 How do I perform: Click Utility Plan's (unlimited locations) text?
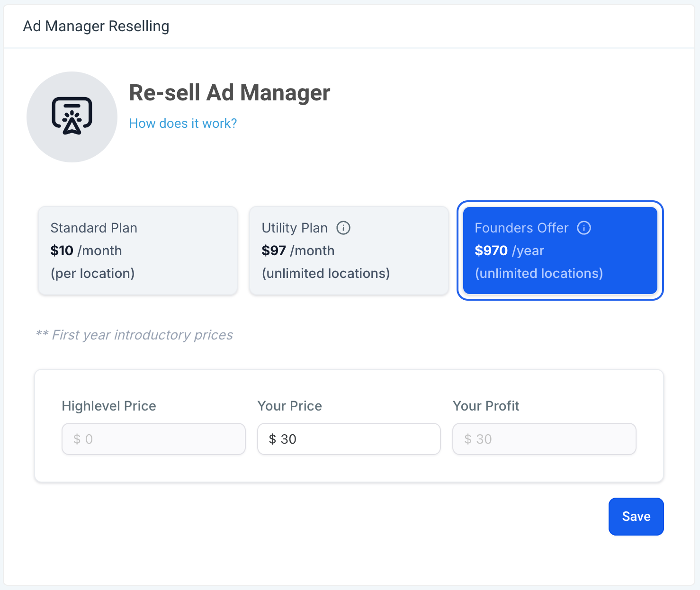click(x=326, y=273)
